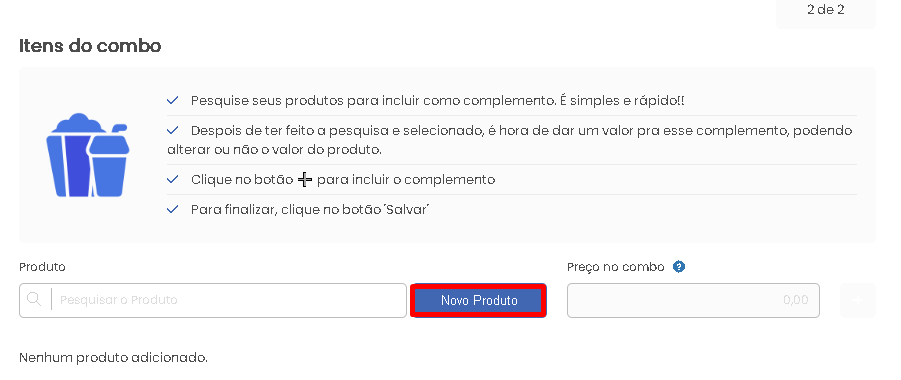Click the checkmark beside Para finalizar
Image resolution: width=901 pixels, height=380 pixels.
coord(172,209)
